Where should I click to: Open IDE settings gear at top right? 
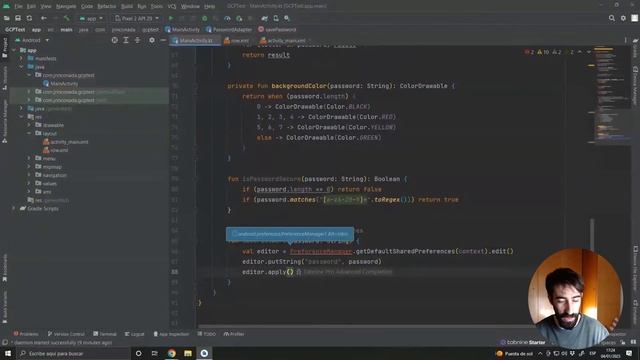tap(623, 18)
